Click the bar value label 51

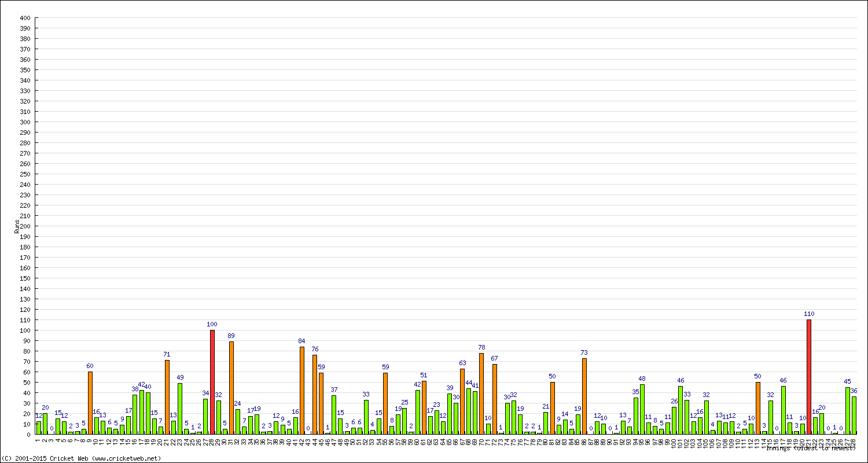coord(424,375)
